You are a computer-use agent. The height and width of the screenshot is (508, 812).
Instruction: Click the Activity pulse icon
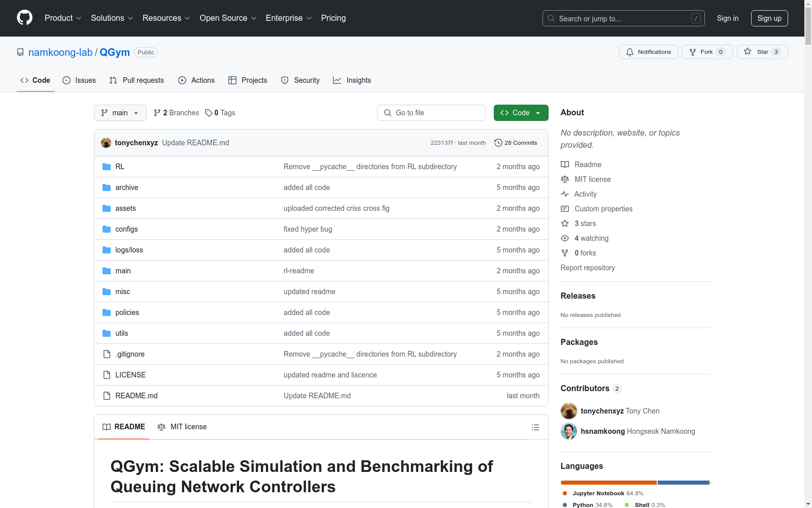tap(565, 194)
